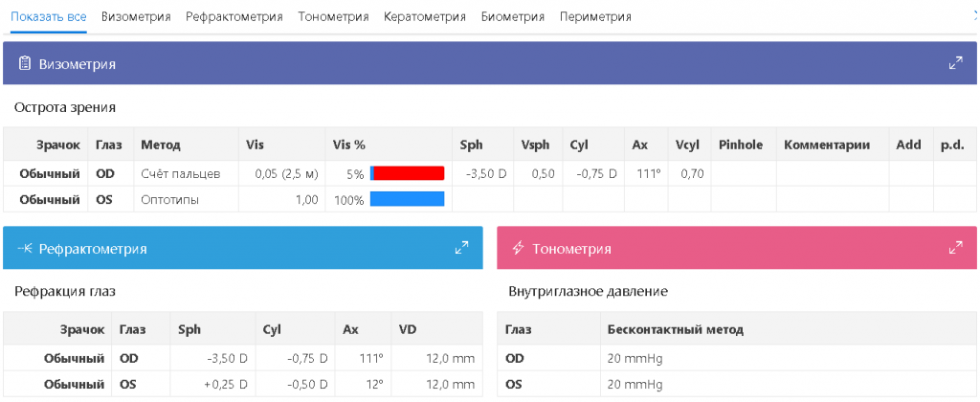Click the blue 100% vision bar for OS
The width and height of the screenshot is (980, 402).
pos(408,199)
